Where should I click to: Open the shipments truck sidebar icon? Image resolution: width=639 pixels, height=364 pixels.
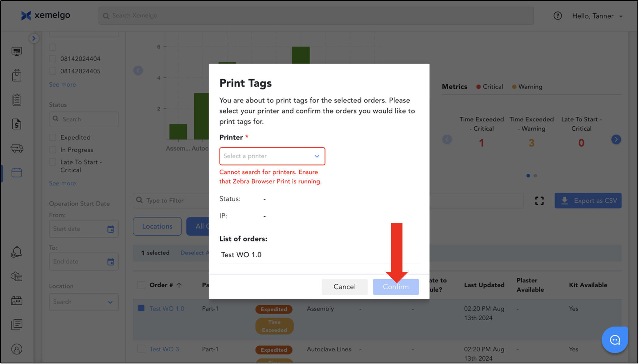click(17, 149)
